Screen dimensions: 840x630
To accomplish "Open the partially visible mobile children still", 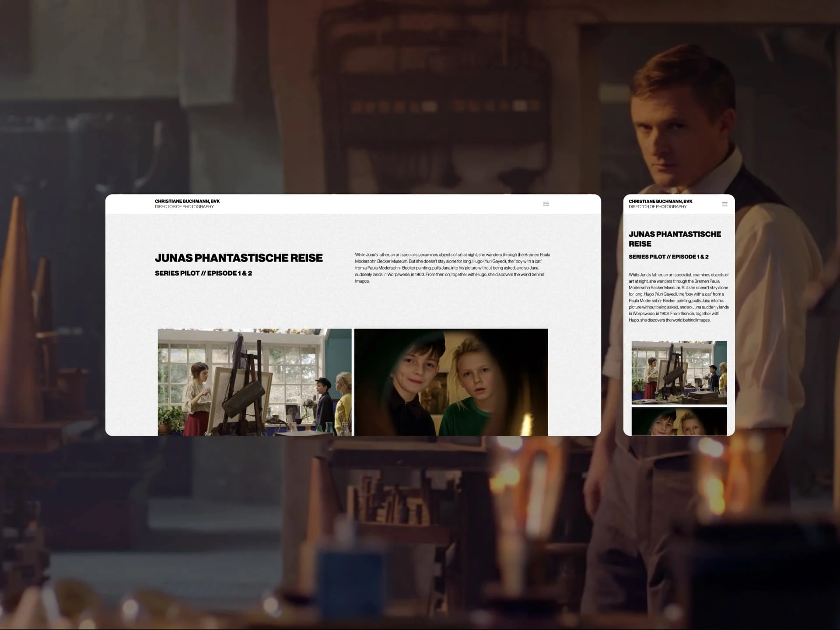I will 679,421.
